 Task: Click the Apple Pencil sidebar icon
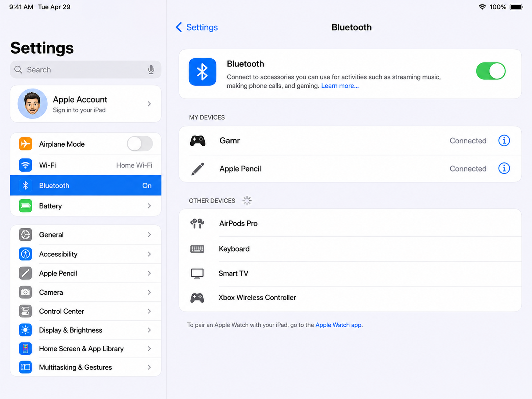pos(25,273)
